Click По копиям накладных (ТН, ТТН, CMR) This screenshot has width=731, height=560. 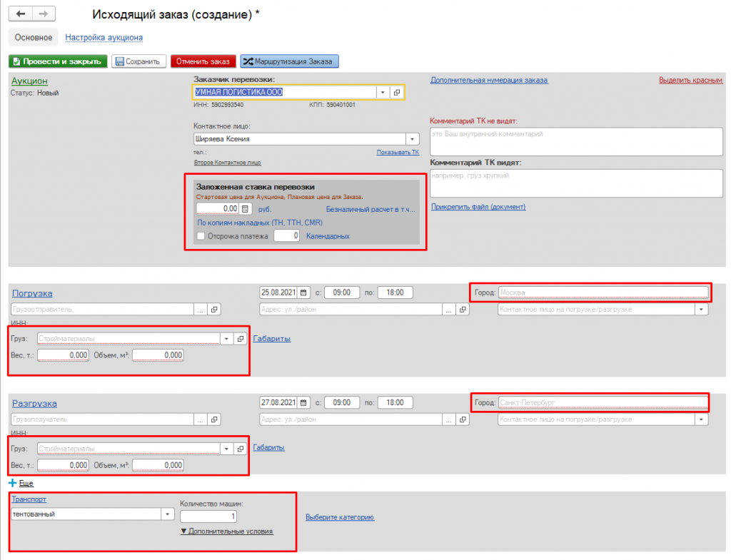260,223
